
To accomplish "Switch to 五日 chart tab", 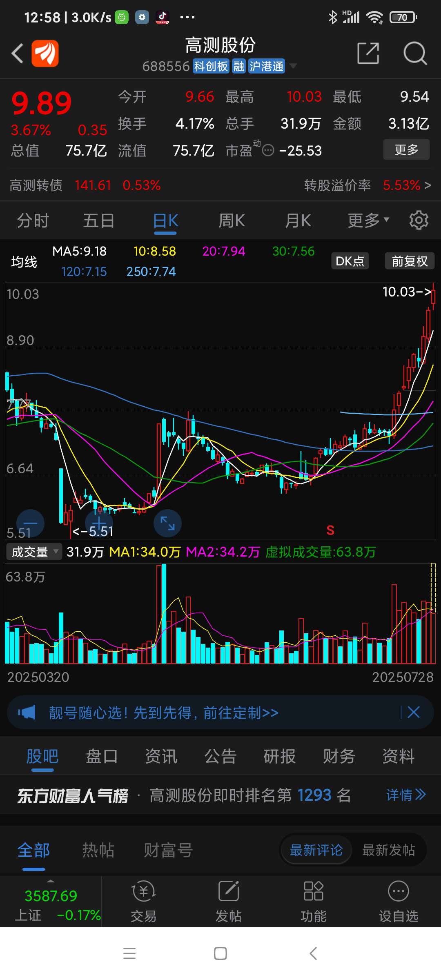I will point(99,220).
